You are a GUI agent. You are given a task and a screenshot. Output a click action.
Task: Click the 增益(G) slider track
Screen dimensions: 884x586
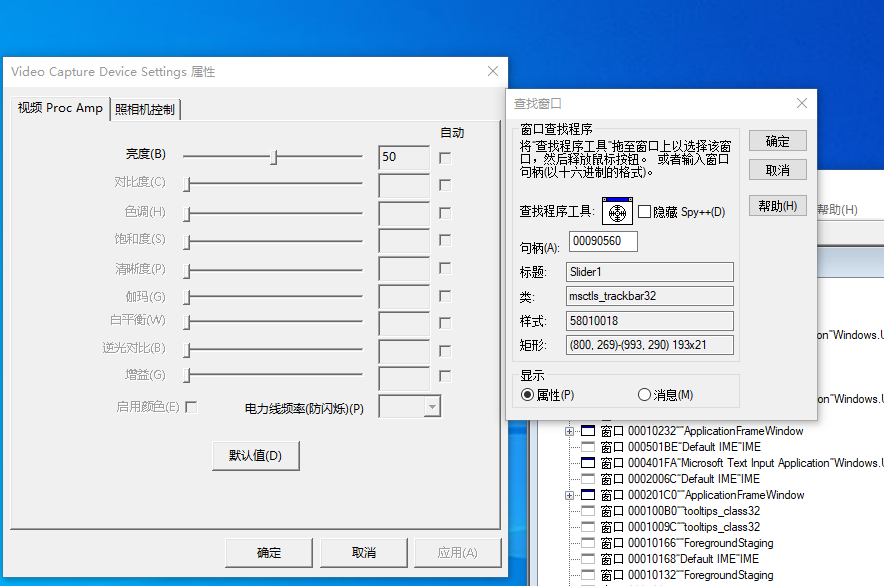273,374
